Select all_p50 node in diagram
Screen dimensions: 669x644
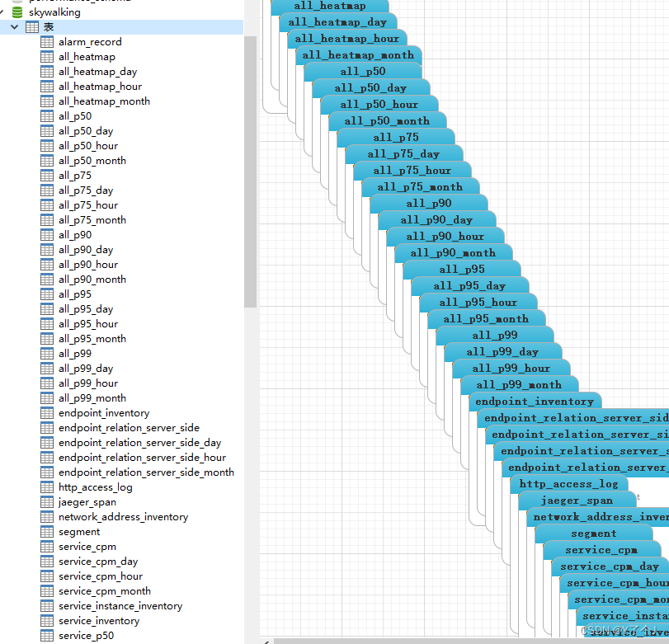click(x=363, y=71)
